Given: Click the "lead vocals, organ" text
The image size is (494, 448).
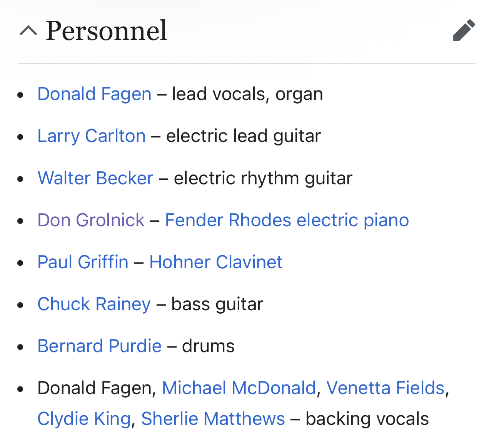Looking at the screenshot, I should tap(247, 94).
